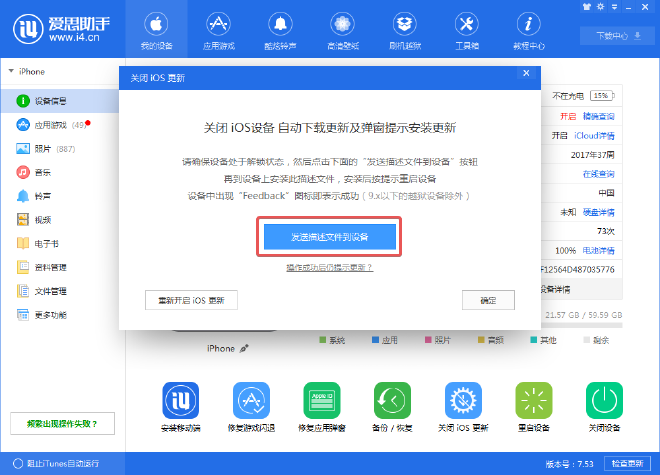Image resolution: width=660 pixels, height=475 pixels.
Task: Open the 刷机越狱 flash and jailbreak tab
Action: coord(405,29)
